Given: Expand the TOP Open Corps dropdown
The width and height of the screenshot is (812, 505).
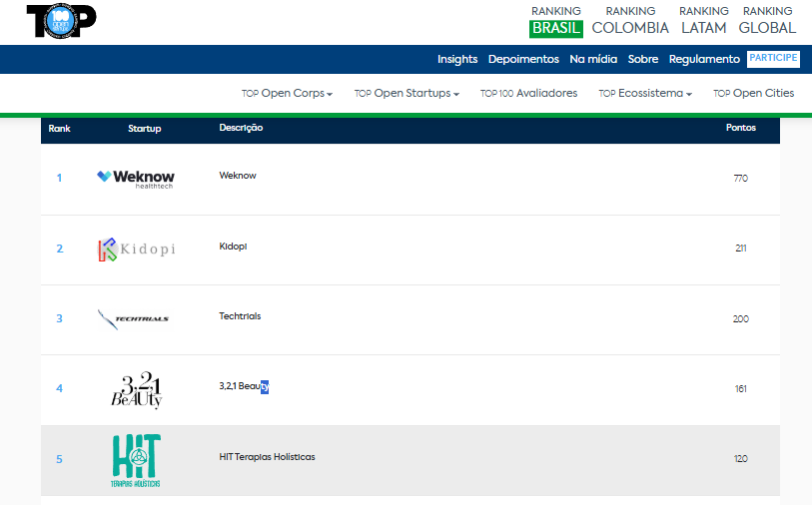Looking at the screenshot, I should point(287,93).
